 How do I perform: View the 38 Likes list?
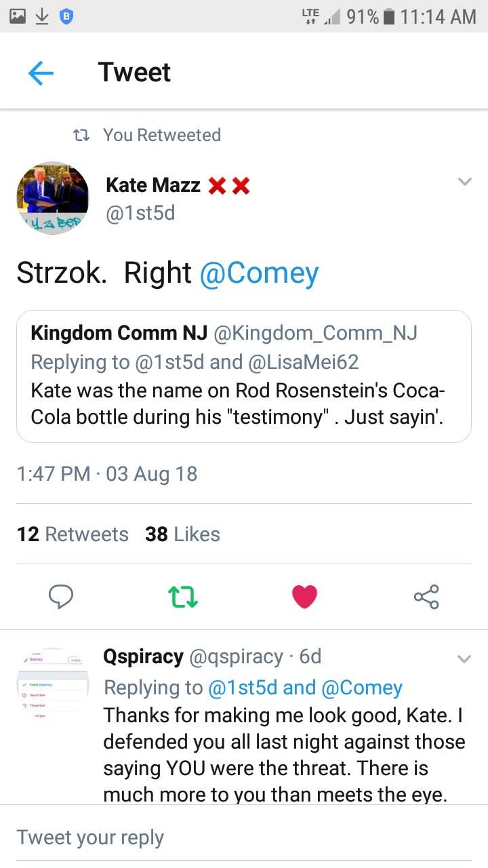click(x=182, y=534)
